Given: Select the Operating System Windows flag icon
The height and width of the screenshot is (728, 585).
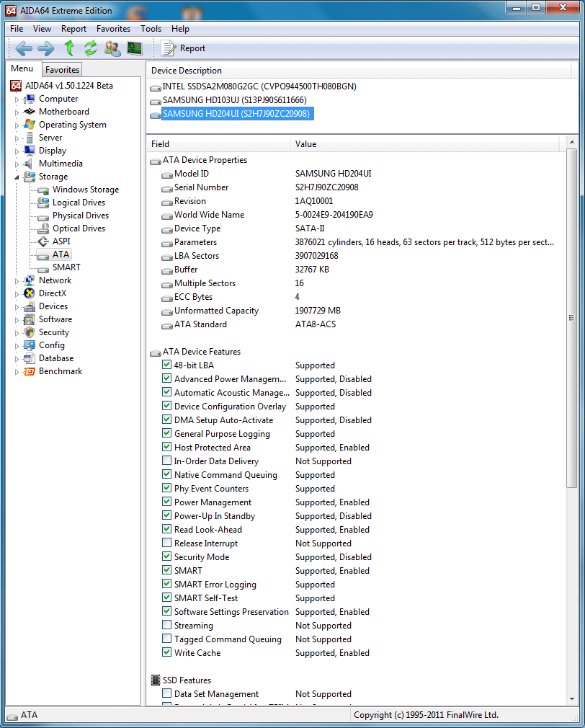Looking at the screenshot, I should pos(30,125).
